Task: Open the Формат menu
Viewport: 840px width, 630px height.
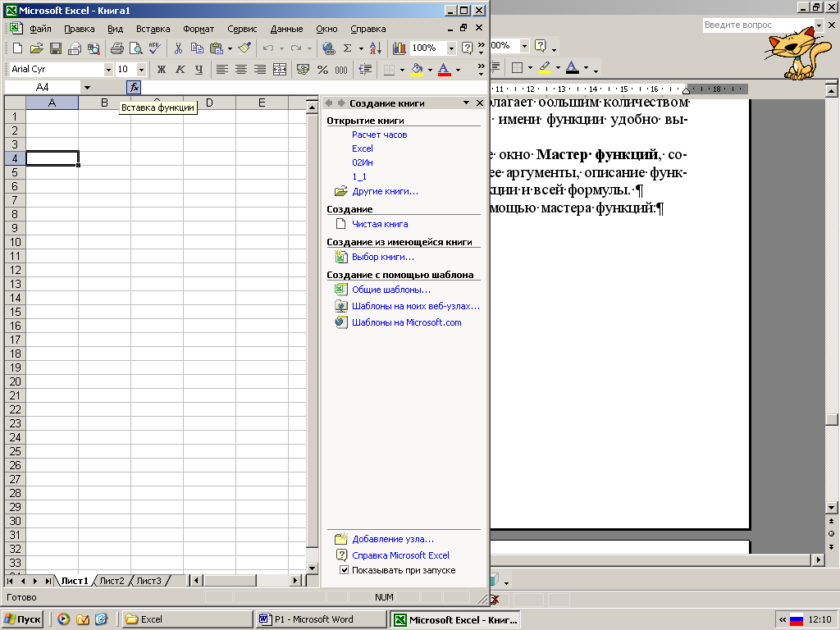Action: [x=199, y=29]
